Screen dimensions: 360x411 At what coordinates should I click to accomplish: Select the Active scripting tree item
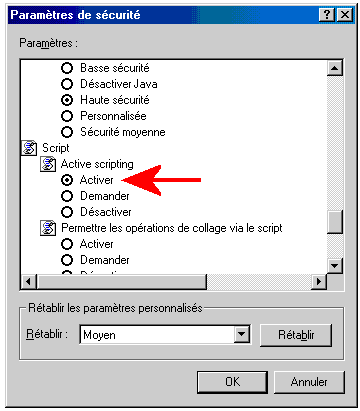click(97, 164)
